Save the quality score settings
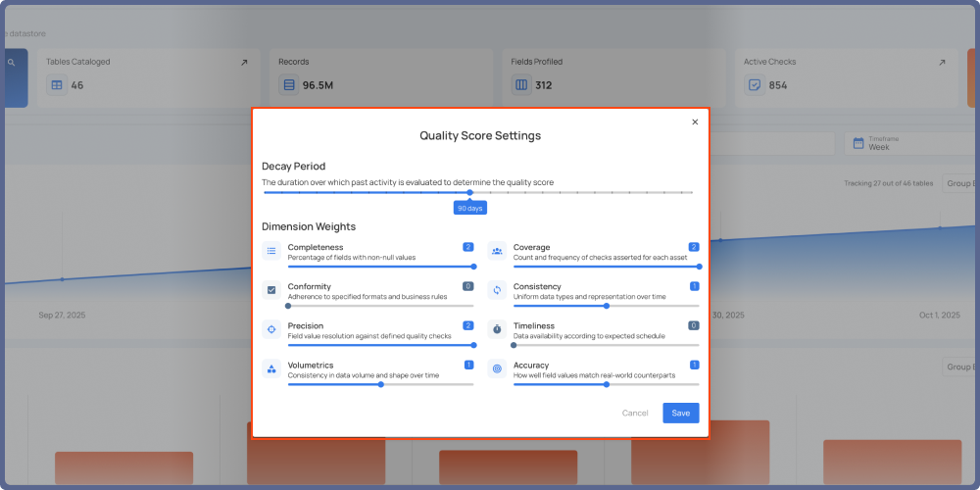 (680, 413)
